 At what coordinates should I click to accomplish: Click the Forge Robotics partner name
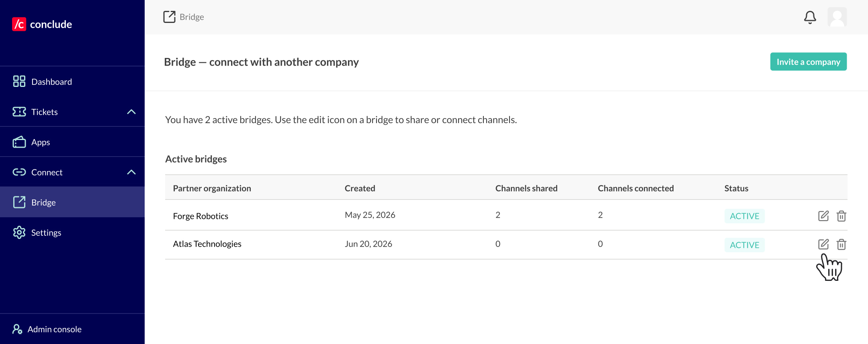[201, 216]
